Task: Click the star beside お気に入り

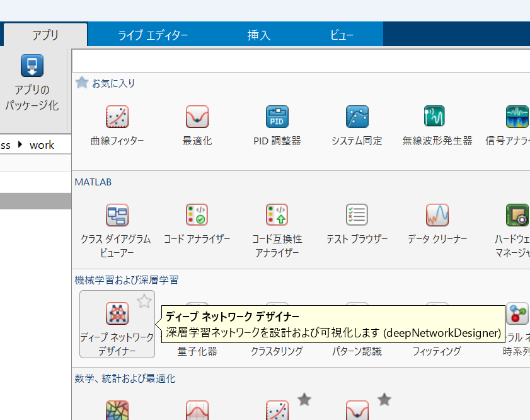Action: click(82, 83)
